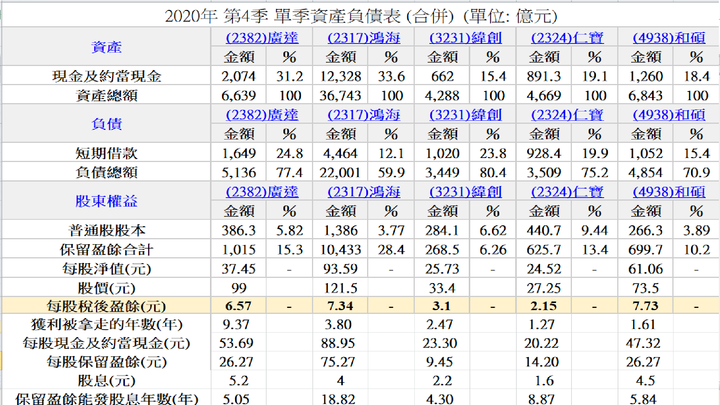720x405 pixels.
Task: Select cell with value 22,001
Action: coord(340,173)
